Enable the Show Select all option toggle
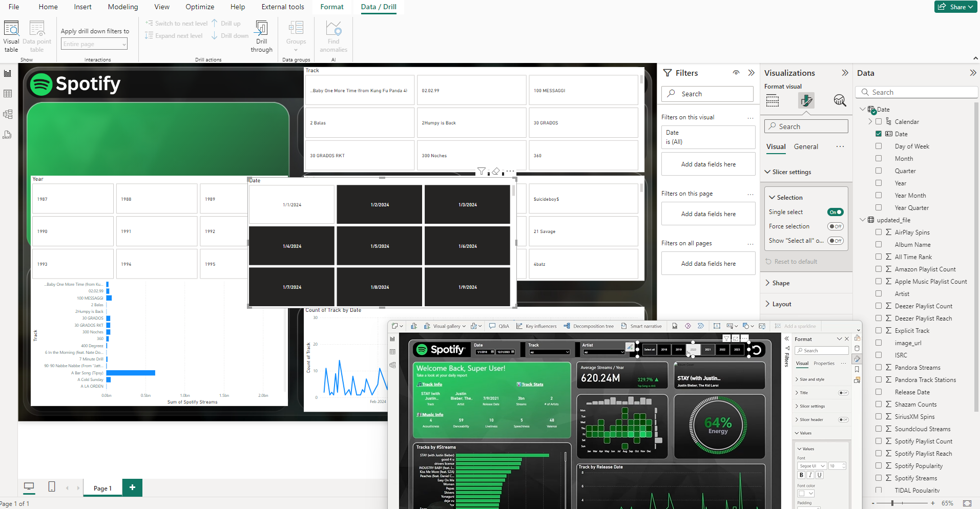The image size is (980, 509). [x=835, y=241]
